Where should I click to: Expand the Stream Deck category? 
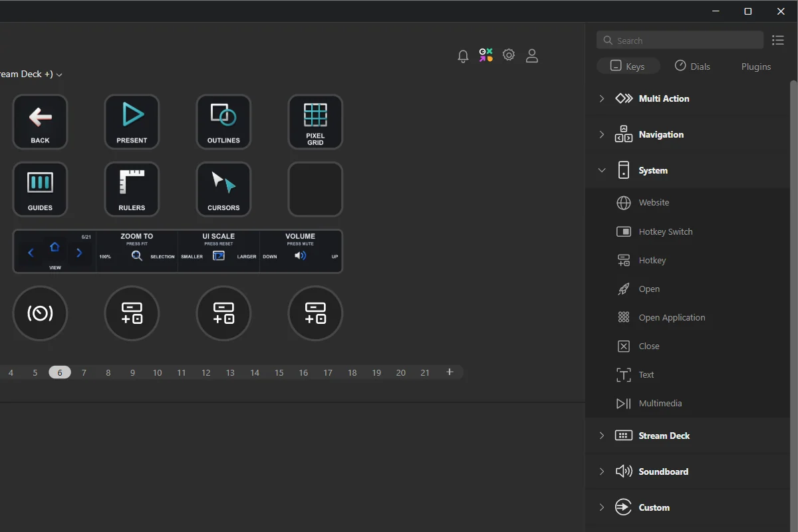pyautogui.click(x=688, y=436)
